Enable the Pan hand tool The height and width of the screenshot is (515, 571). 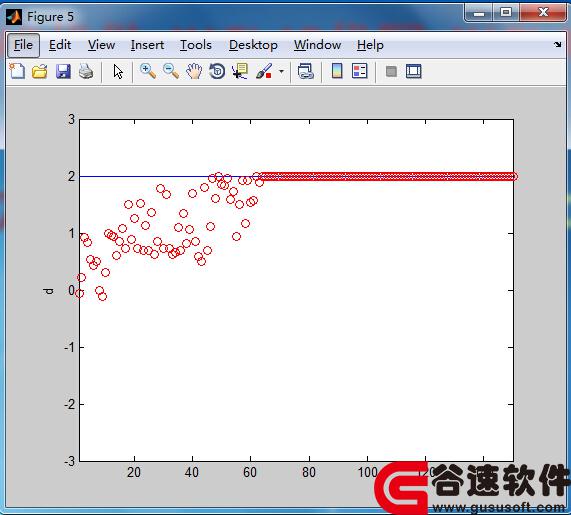194,71
